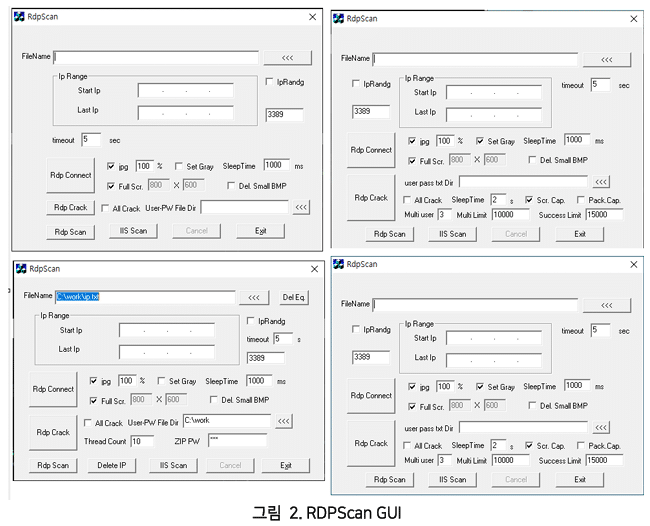Click Multi Limit 10000 field in top-right window
The height and width of the screenshot is (526, 650).
pyautogui.click(x=511, y=215)
